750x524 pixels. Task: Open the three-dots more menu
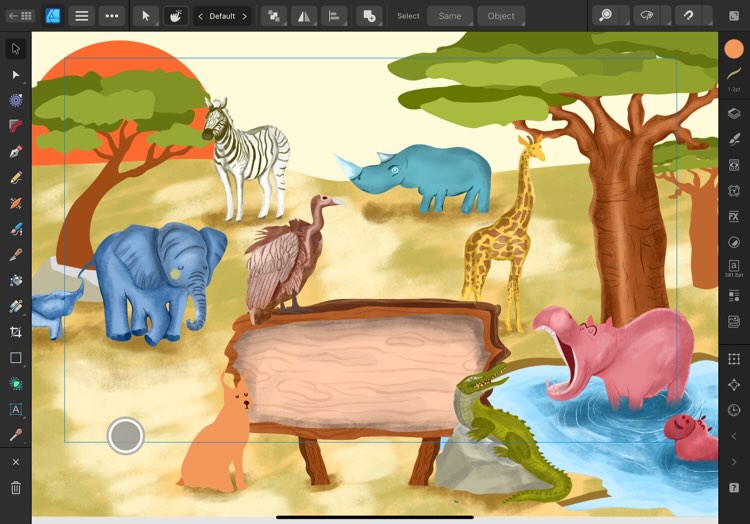[x=112, y=16]
